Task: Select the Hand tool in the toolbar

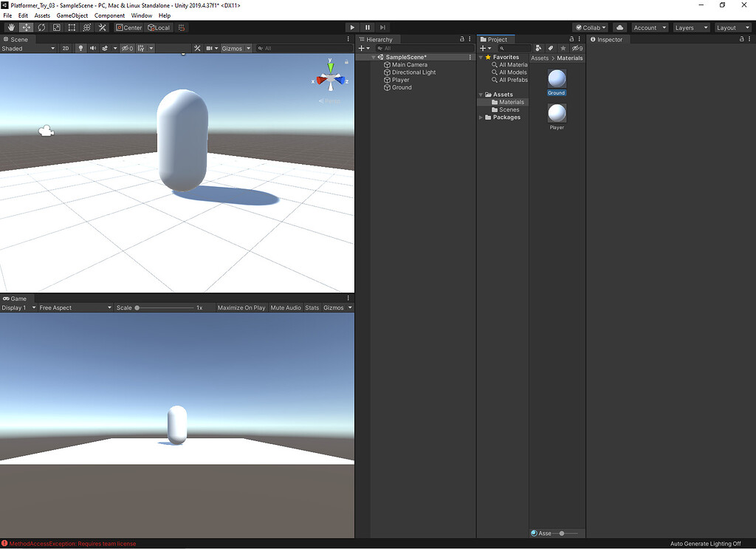Action: 10,27
